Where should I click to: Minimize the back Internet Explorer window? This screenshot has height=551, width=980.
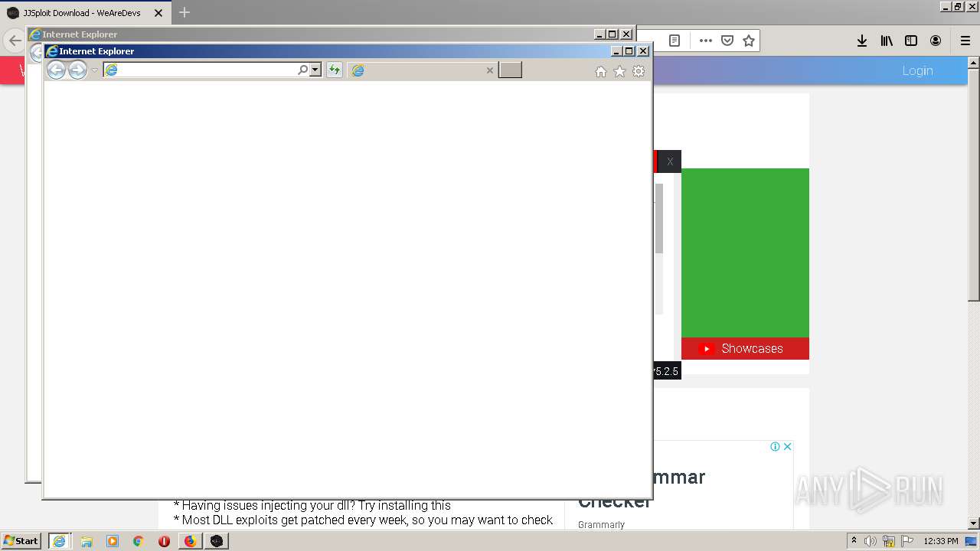point(599,34)
